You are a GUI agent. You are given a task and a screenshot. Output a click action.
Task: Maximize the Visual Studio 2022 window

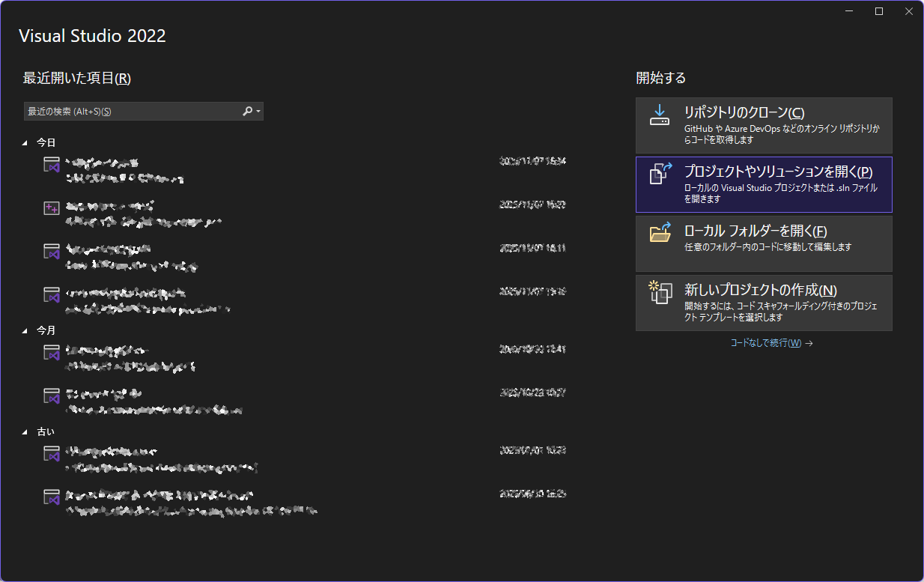click(879, 11)
